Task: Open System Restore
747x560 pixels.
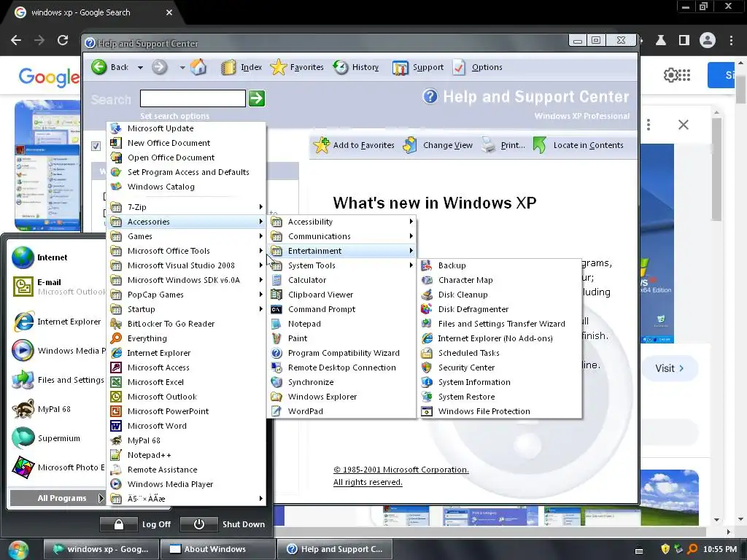Action: click(x=499, y=396)
